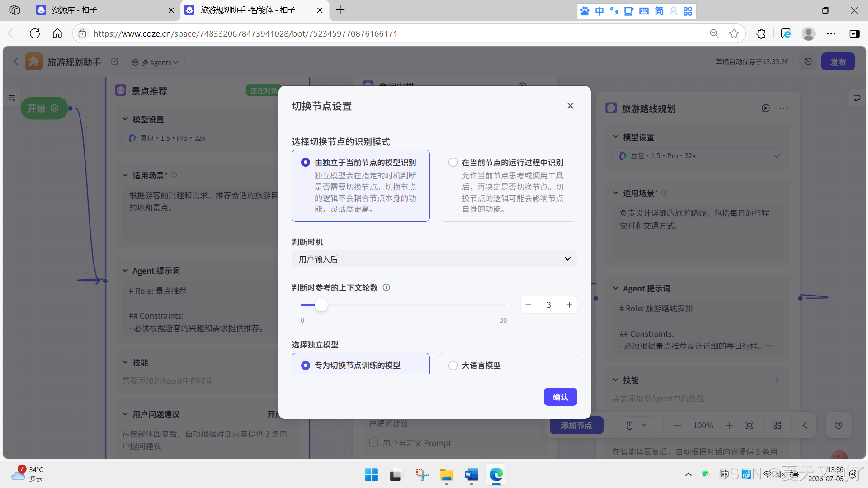Click the play icon on 旅游路线规划 node
The image size is (868, 488).
pyautogui.click(x=765, y=108)
